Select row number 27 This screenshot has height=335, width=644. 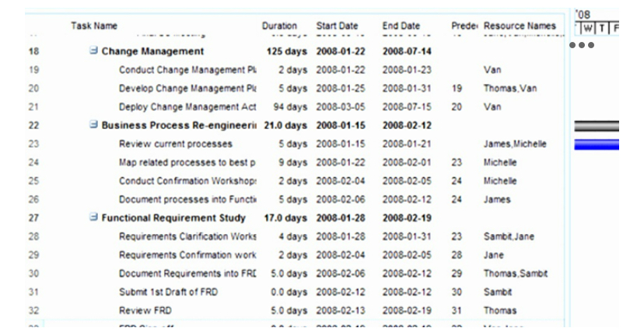pyautogui.click(x=33, y=218)
